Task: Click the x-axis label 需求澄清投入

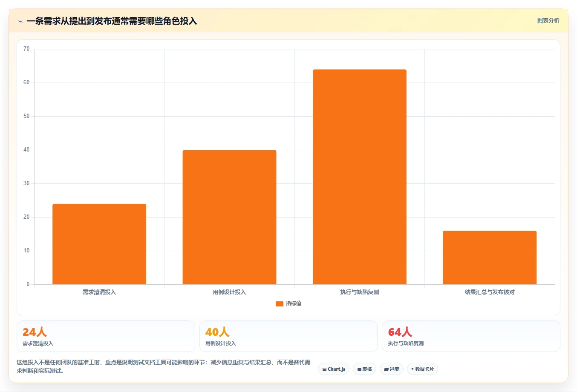Action: [x=99, y=292]
